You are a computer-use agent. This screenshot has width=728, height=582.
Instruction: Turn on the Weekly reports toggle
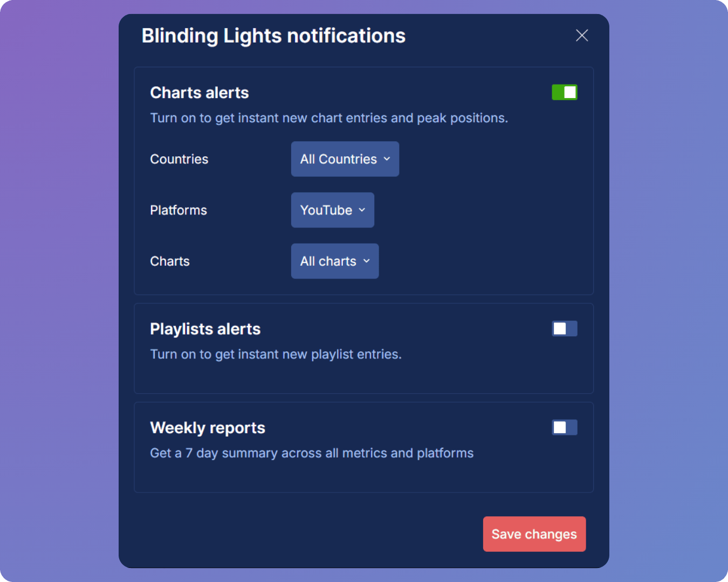point(564,427)
